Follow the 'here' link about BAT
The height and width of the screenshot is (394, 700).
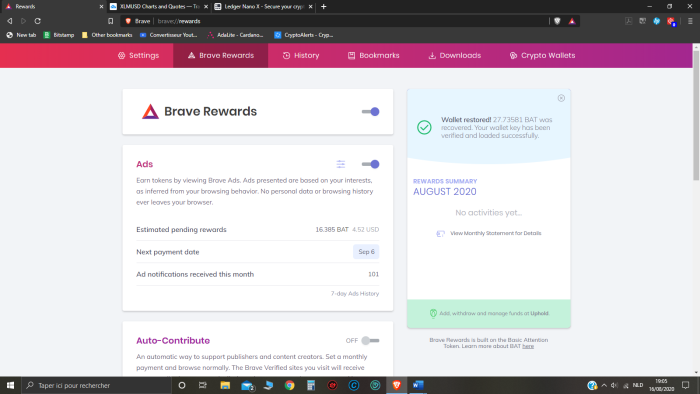pyautogui.click(x=528, y=346)
